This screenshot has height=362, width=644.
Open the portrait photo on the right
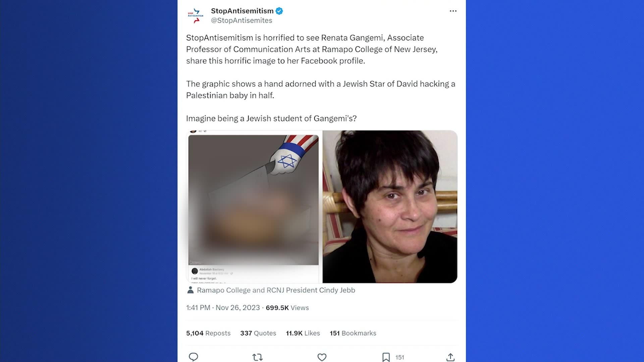click(390, 206)
